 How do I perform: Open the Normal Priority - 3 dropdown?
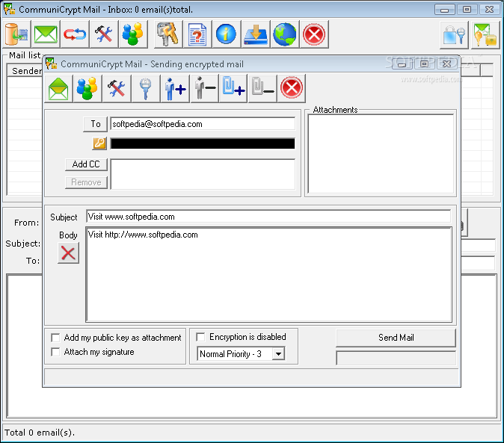278,354
